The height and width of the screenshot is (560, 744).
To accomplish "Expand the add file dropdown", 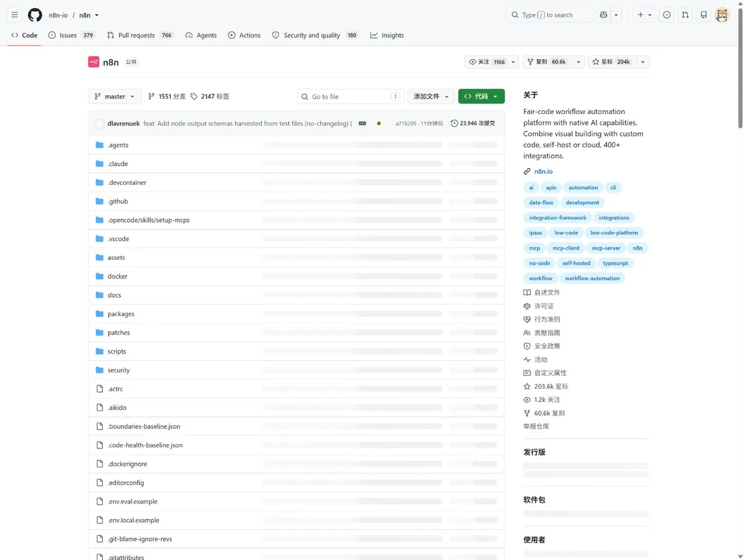I will coord(431,97).
